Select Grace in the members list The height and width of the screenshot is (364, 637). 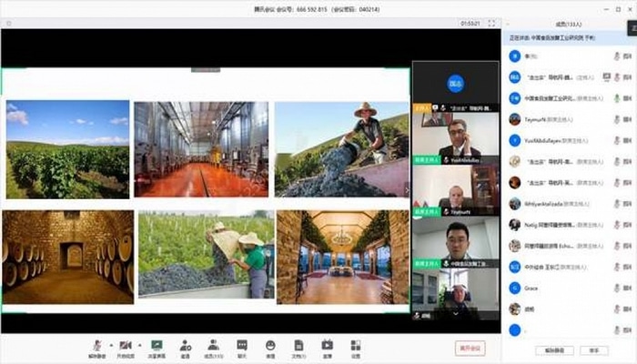[532, 288]
